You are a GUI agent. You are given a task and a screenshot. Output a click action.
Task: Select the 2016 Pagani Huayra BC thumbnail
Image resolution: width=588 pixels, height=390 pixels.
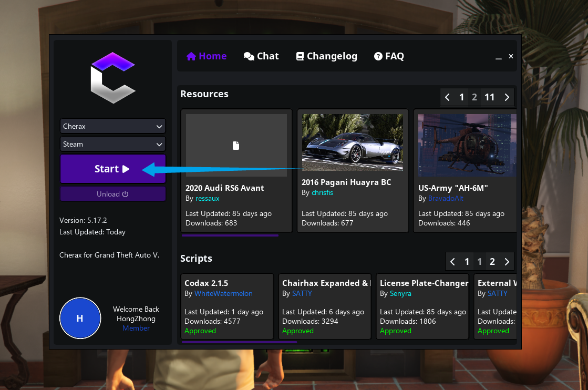tap(352, 142)
